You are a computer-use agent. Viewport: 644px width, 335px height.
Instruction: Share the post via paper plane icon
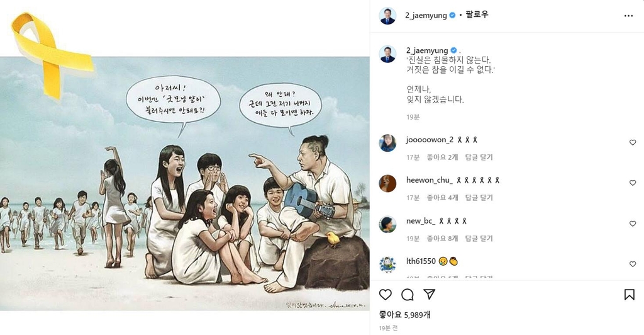pos(429,294)
